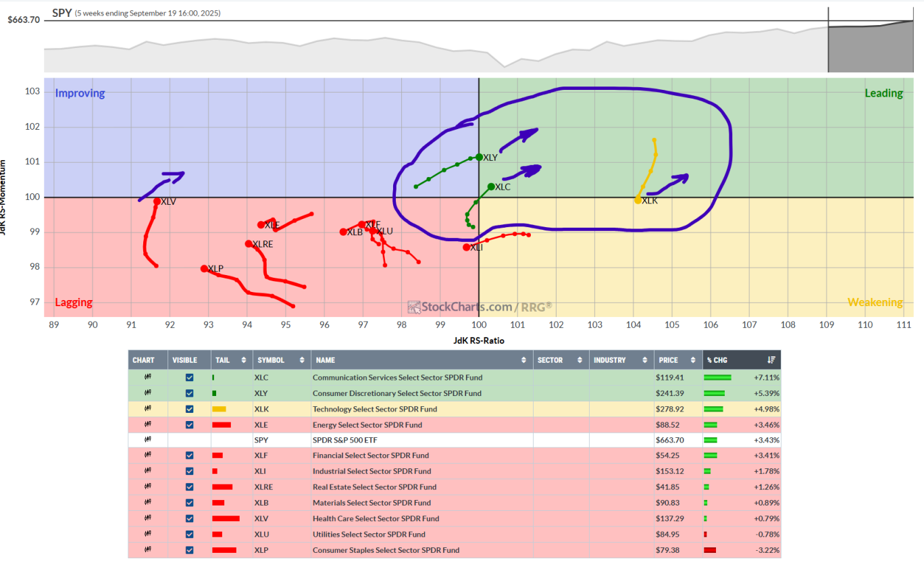This screenshot has width=924, height=567.
Task: Select 'Energy Select Sector SPDR Fund' name
Action: [x=367, y=424]
